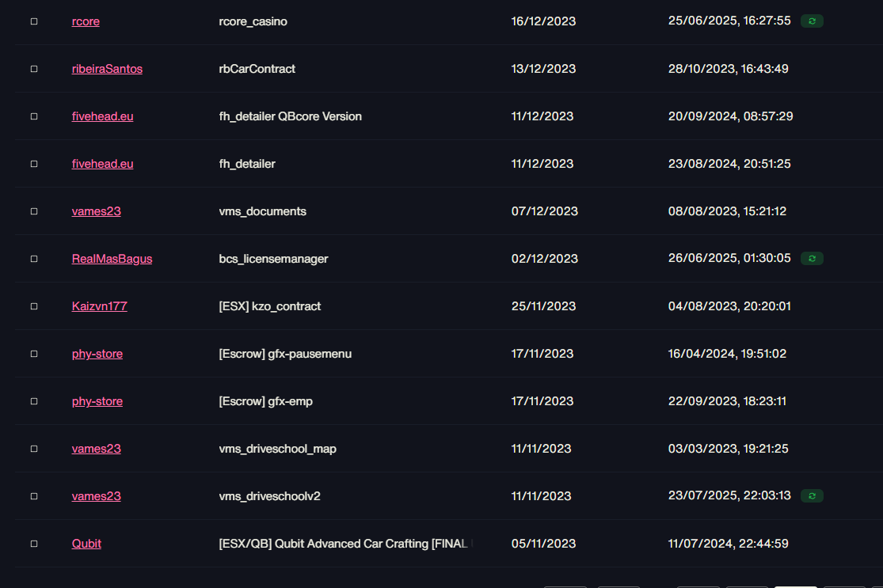
Task: Follow the Qubit author link
Action: coord(87,544)
